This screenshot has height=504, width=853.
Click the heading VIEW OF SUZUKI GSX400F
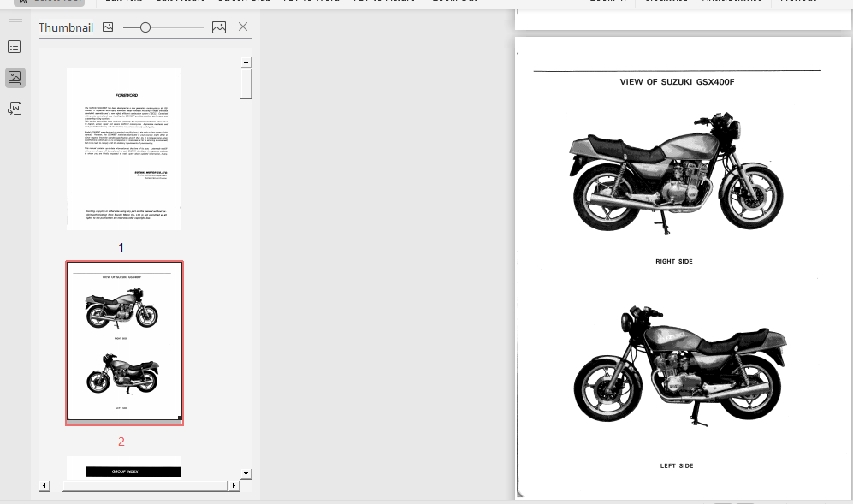(x=677, y=81)
